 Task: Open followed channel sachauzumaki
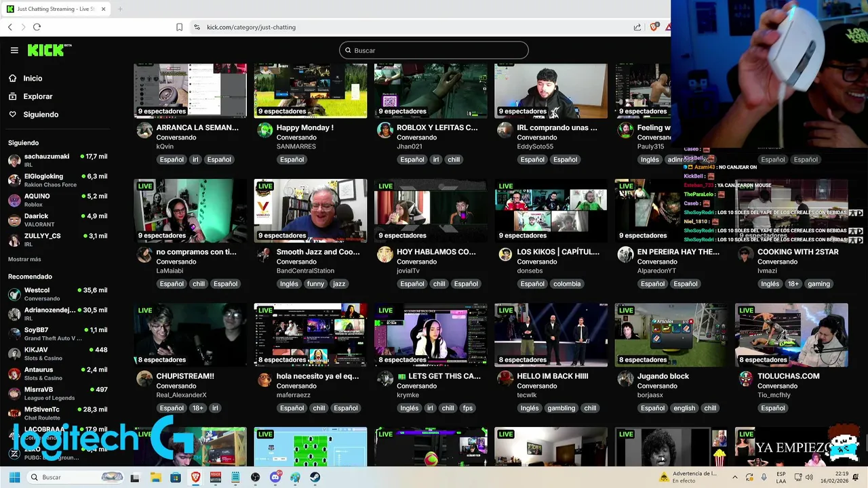pyautogui.click(x=58, y=160)
